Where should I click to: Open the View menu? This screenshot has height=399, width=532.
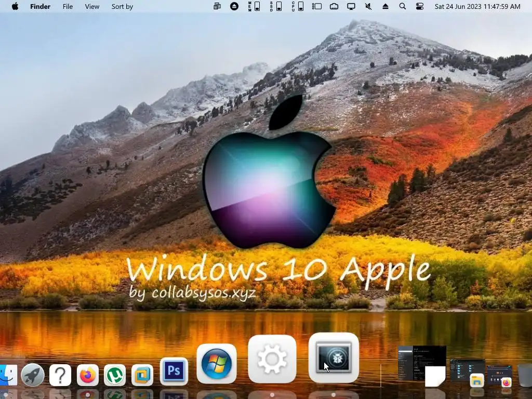tap(92, 6)
